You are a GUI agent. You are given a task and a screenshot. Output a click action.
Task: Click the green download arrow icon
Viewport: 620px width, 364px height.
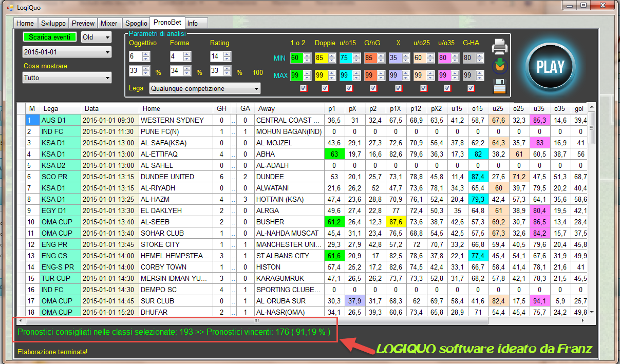tap(500, 66)
